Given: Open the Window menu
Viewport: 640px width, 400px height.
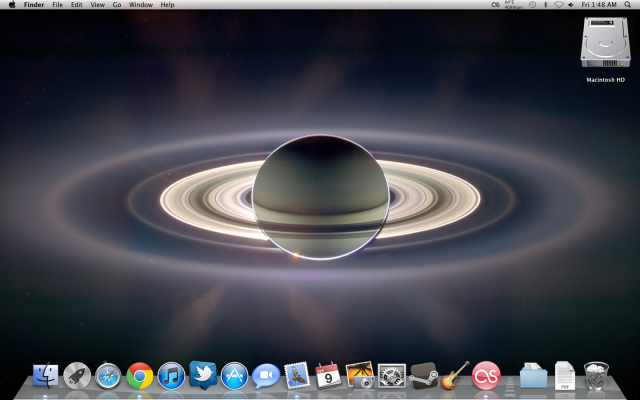Looking at the screenshot, I should click(140, 5).
